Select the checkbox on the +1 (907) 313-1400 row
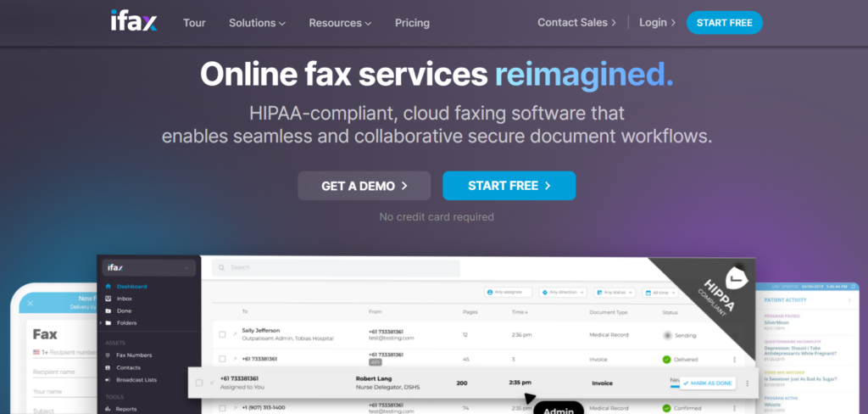Screen dimensions: 868x414 pos(222,408)
